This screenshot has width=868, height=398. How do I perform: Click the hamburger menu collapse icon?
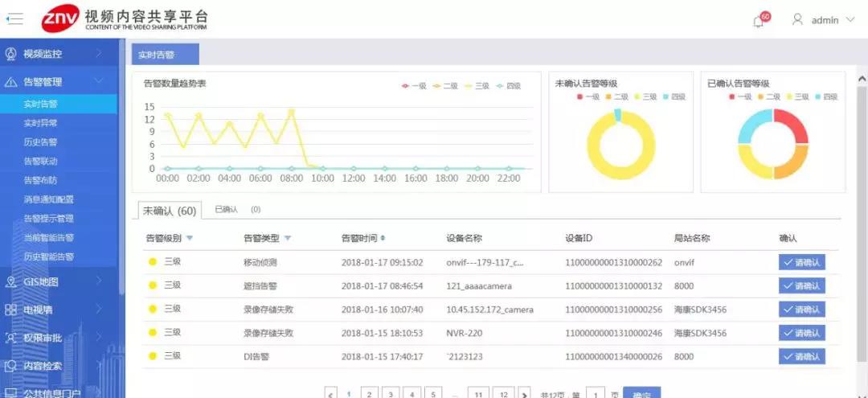pos(14,18)
